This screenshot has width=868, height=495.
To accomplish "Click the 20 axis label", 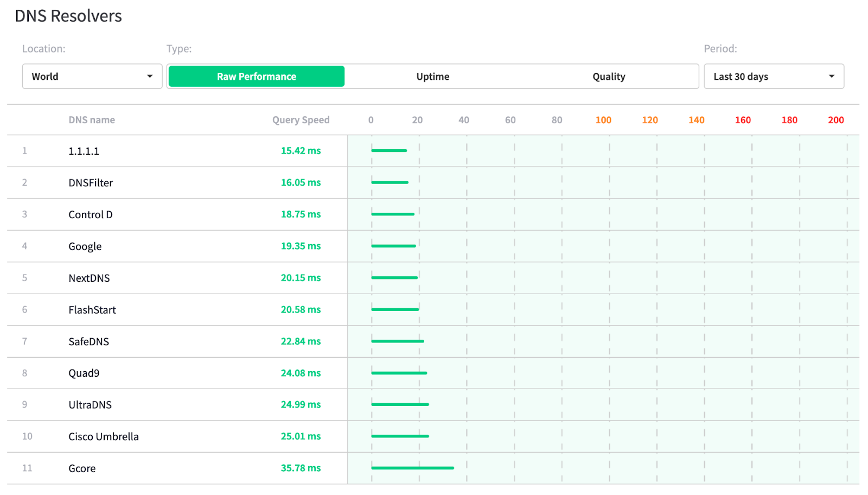I will [x=417, y=120].
